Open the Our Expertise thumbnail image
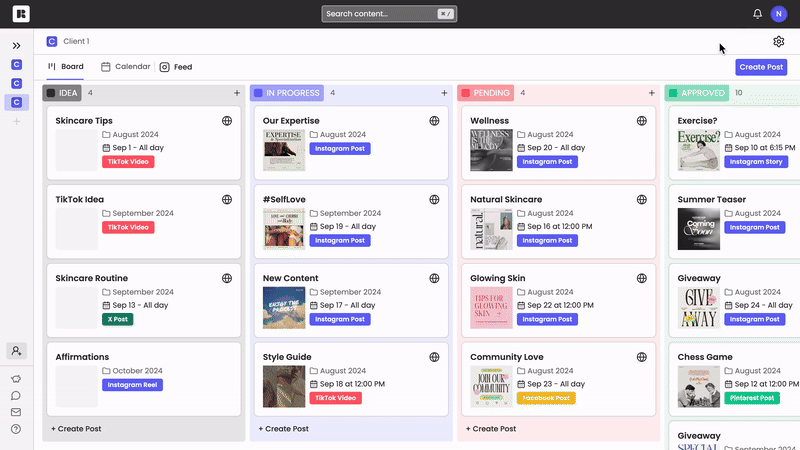800x450 pixels. tap(284, 150)
